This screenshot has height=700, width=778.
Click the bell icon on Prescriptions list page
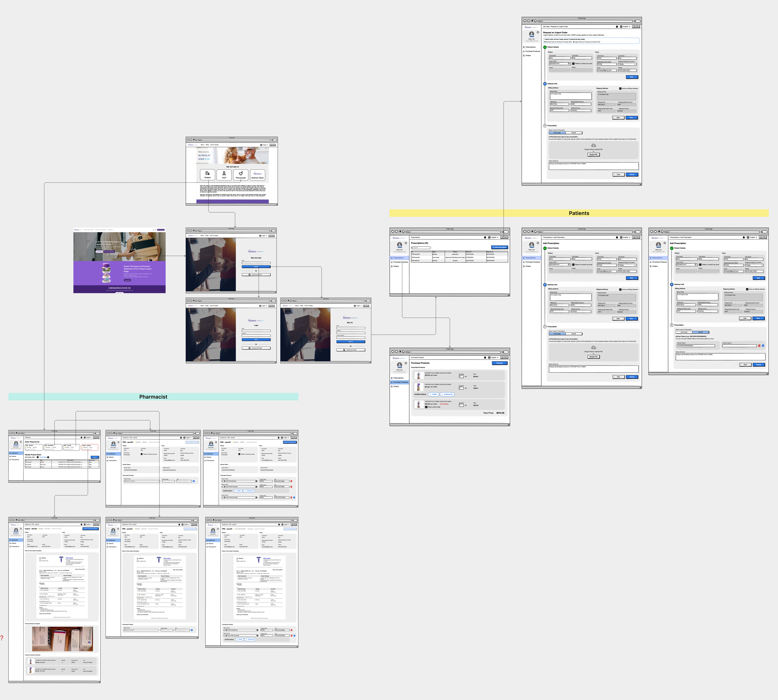(x=485, y=237)
